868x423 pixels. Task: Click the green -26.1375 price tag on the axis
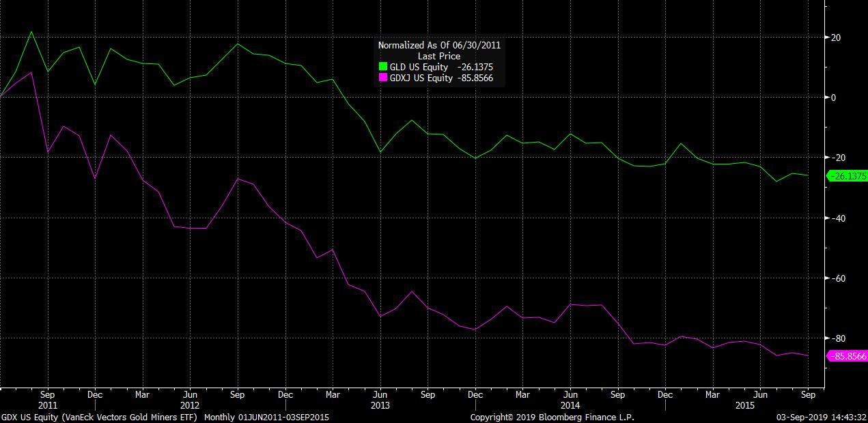(847, 176)
